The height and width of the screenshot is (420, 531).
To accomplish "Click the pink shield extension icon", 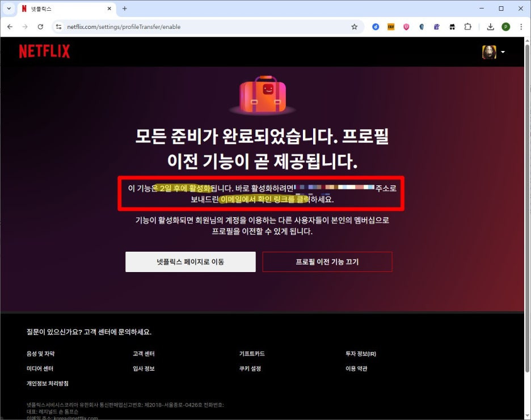I will (x=406, y=27).
